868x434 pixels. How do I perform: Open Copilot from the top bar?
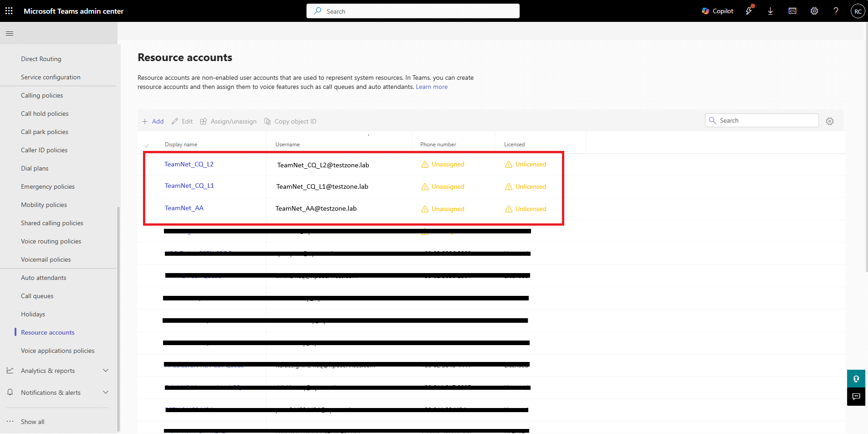[717, 11]
